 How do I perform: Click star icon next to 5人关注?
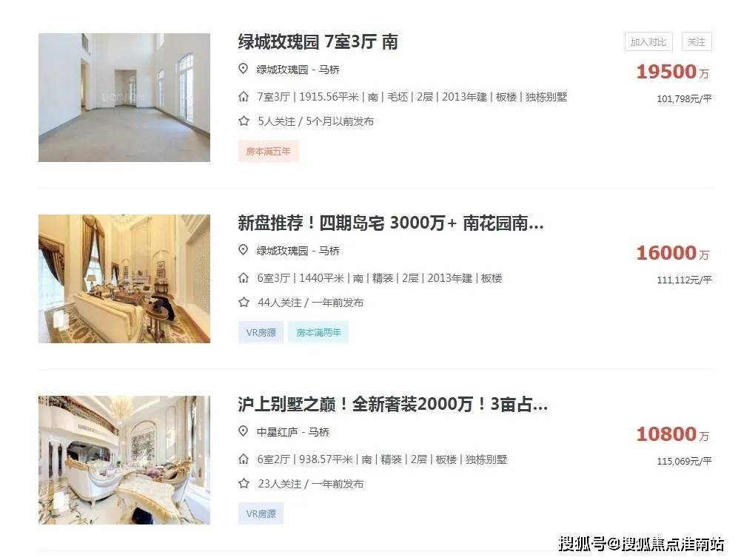[244, 121]
